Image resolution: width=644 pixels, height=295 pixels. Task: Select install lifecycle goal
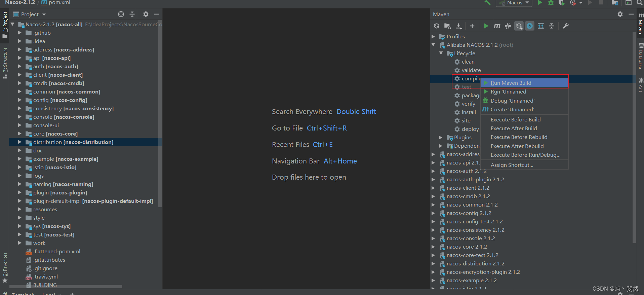click(x=465, y=112)
